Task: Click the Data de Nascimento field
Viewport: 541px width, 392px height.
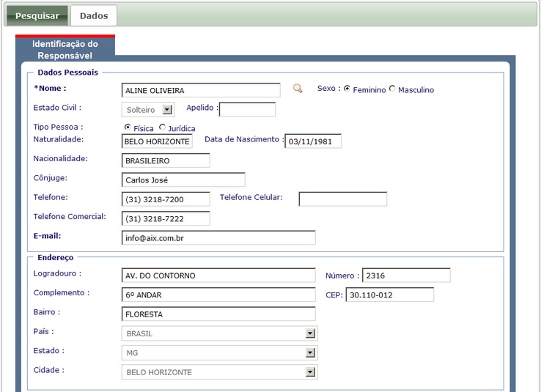Action: tap(313, 141)
